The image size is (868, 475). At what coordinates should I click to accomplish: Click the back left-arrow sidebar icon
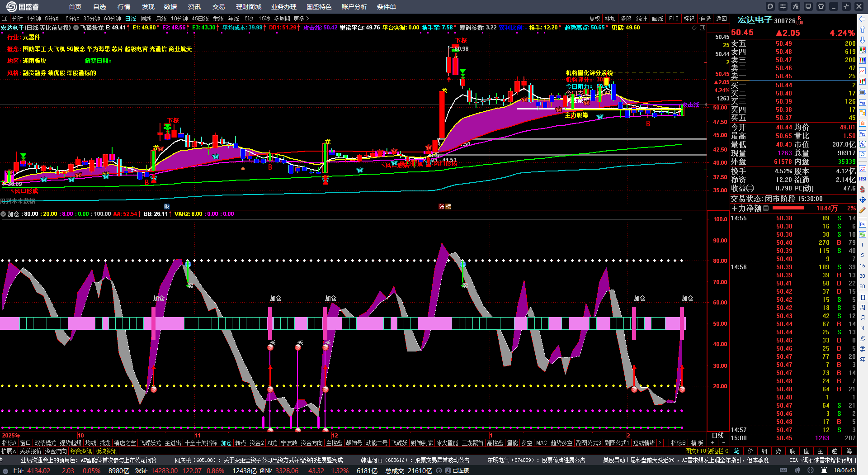[863, 19]
